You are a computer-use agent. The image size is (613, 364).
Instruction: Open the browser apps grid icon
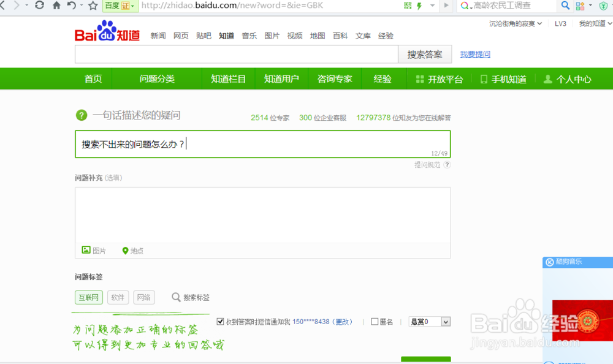pos(580,6)
